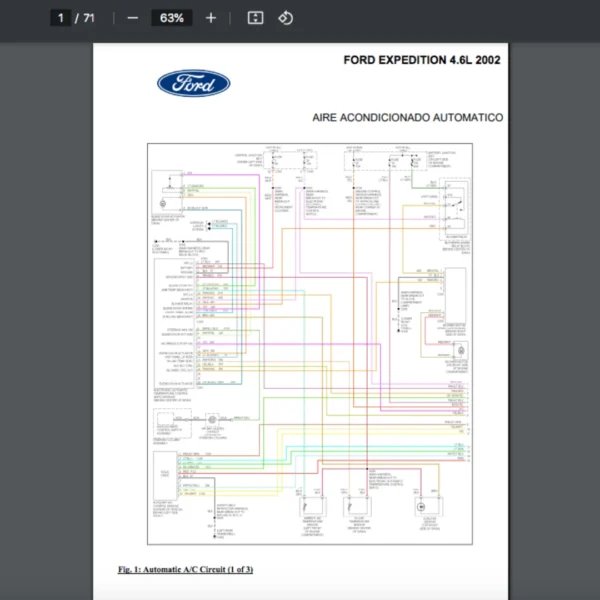Click the zoom in plus icon
The width and height of the screenshot is (600, 600).
point(210,18)
